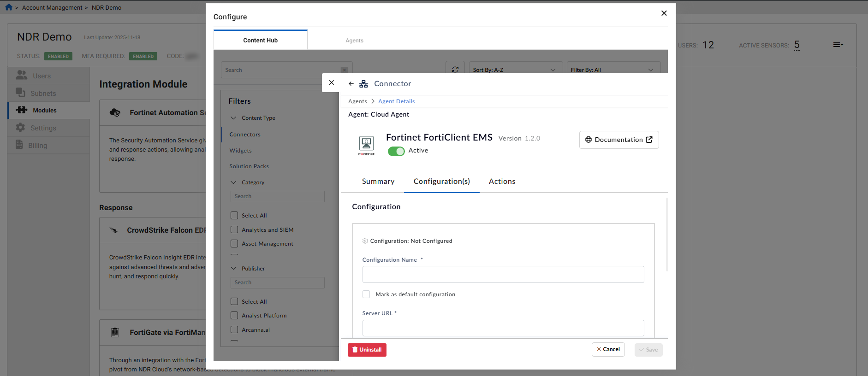
Task: Select the Connectors filter item
Action: click(245, 135)
